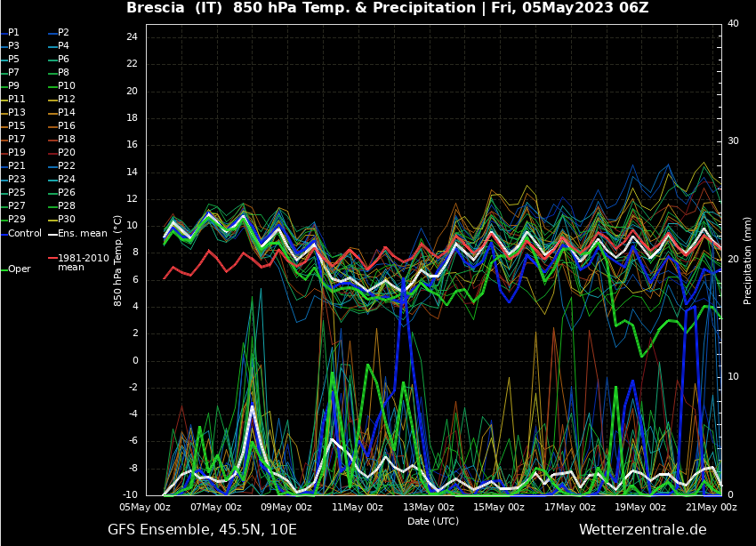The width and height of the screenshot is (756, 546).
Task: Select the 05May 00z date label
Action: point(146,507)
